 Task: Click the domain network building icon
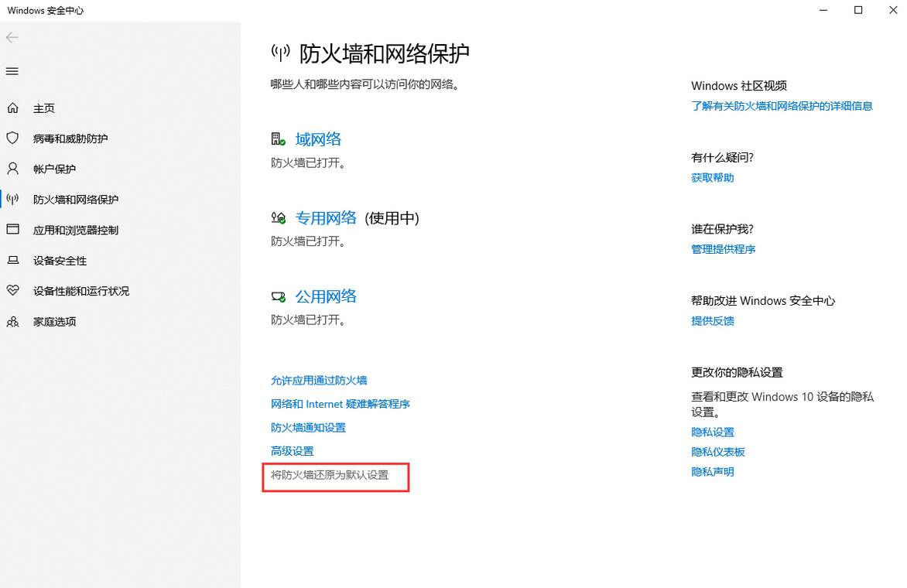click(279, 138)
